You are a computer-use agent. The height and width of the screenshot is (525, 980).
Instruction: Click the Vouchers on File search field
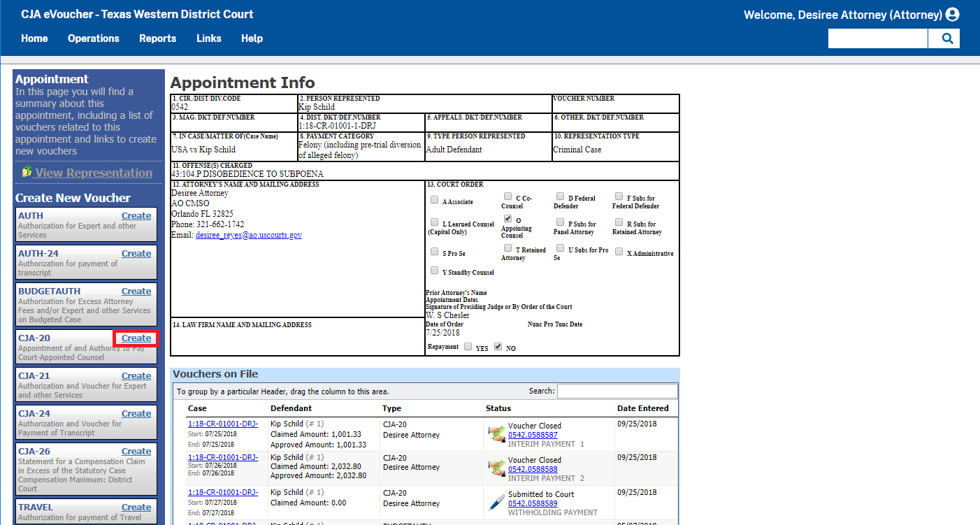[617, 391]
